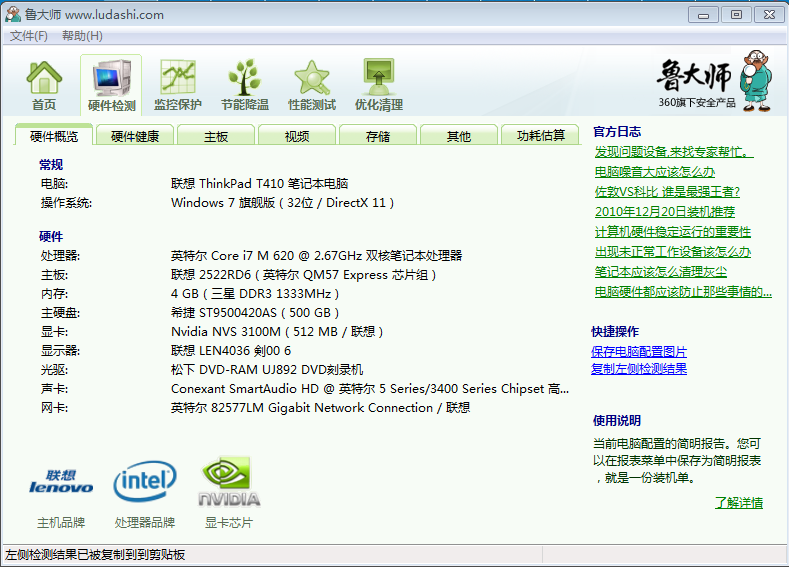The image size is (789, 567).
Task: Open the 帮助(H) menu
Action: coord(82,36)
